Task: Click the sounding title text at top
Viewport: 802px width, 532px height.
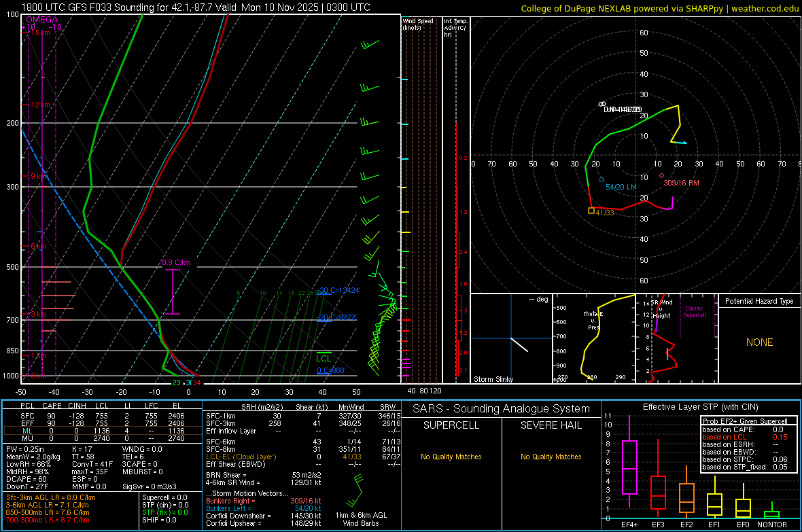Action: tap(196, 7)
